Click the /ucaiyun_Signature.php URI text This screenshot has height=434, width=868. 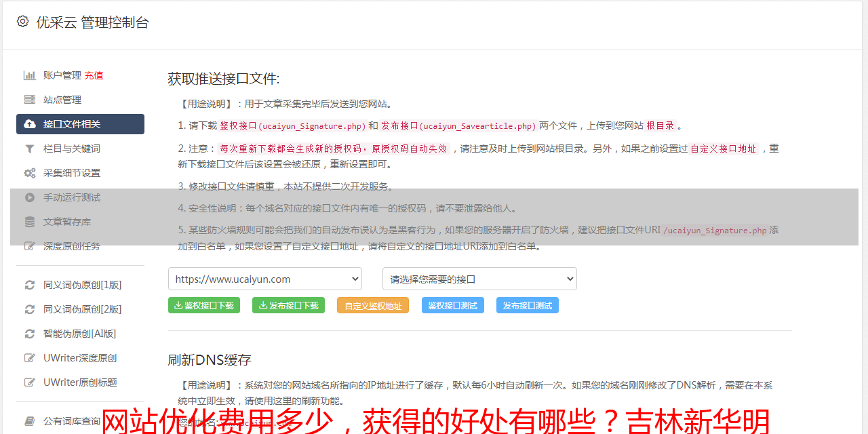tap(715, 231)
